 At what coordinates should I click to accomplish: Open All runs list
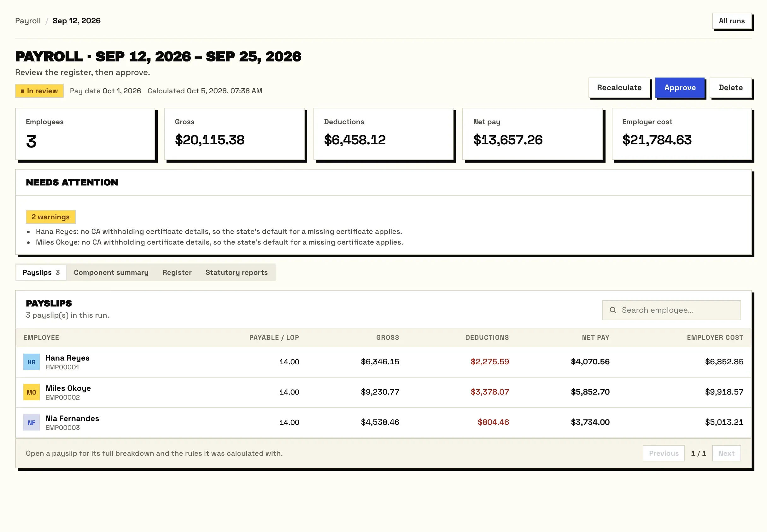732,21
